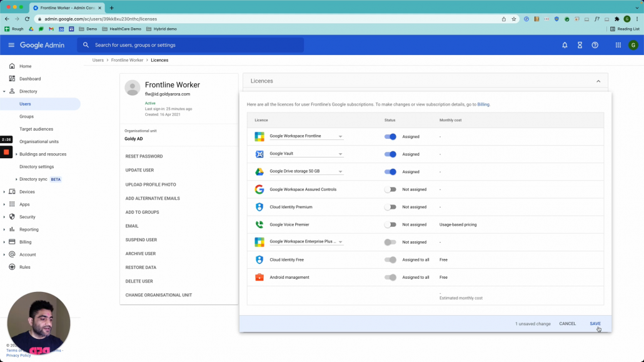Open the Google apps grid
The height and width of the screenshot is (362, 644).
point(618,45)
